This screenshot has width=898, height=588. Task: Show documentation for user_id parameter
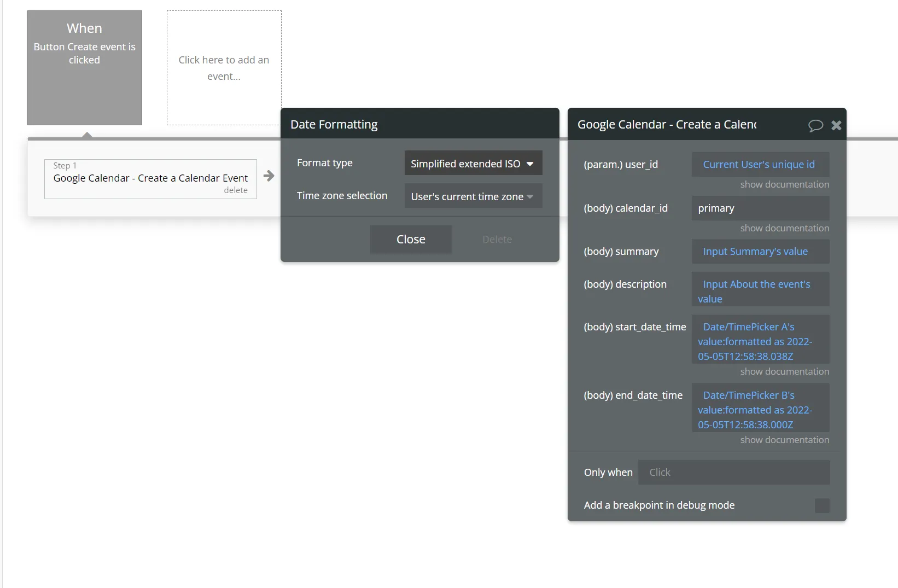pos(784,185)
